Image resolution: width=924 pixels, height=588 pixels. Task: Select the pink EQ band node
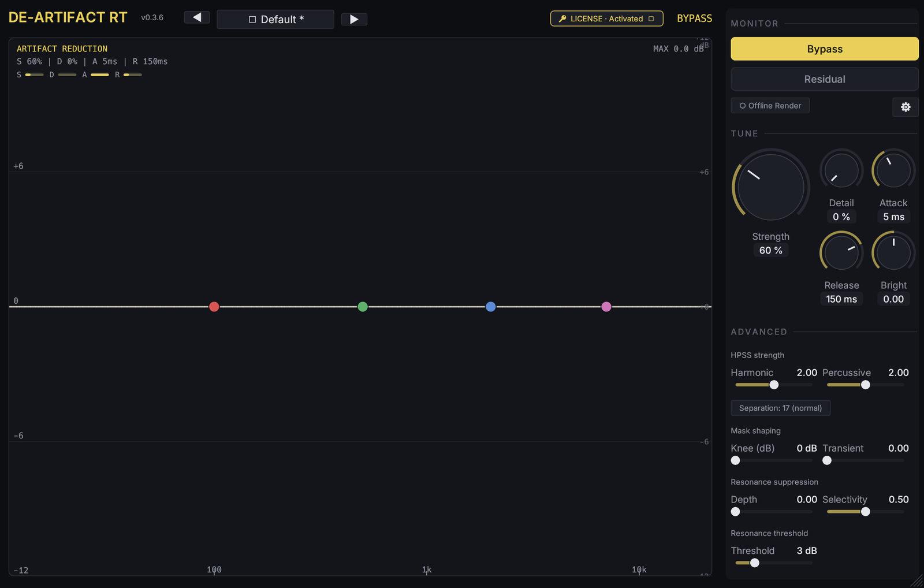click(x=606, y=307)
